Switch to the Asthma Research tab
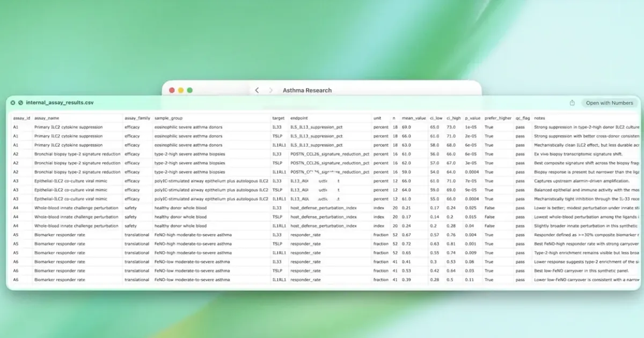This screenshot has height=338, width=644. tap(308, 90)
